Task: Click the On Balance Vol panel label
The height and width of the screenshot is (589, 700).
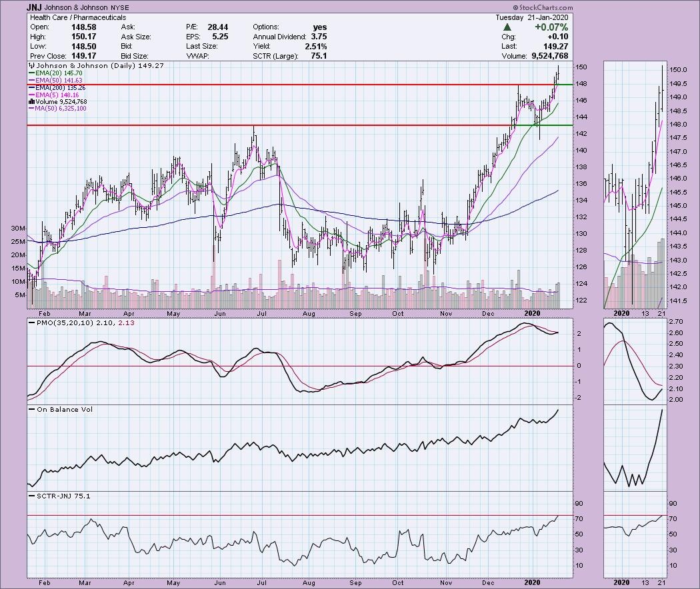Action: tap(61, 410)
